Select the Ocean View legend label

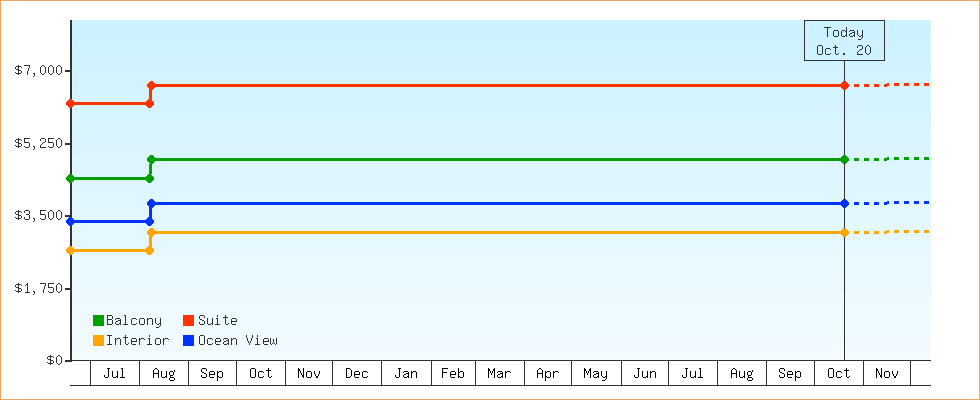coord(237,341)
